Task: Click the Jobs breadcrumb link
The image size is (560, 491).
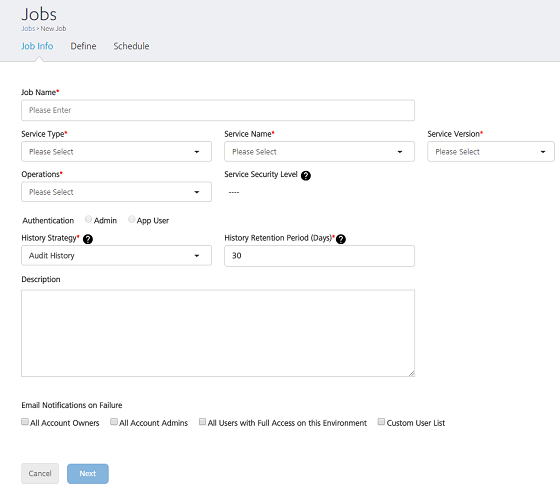Action: [x=28, y=29]
